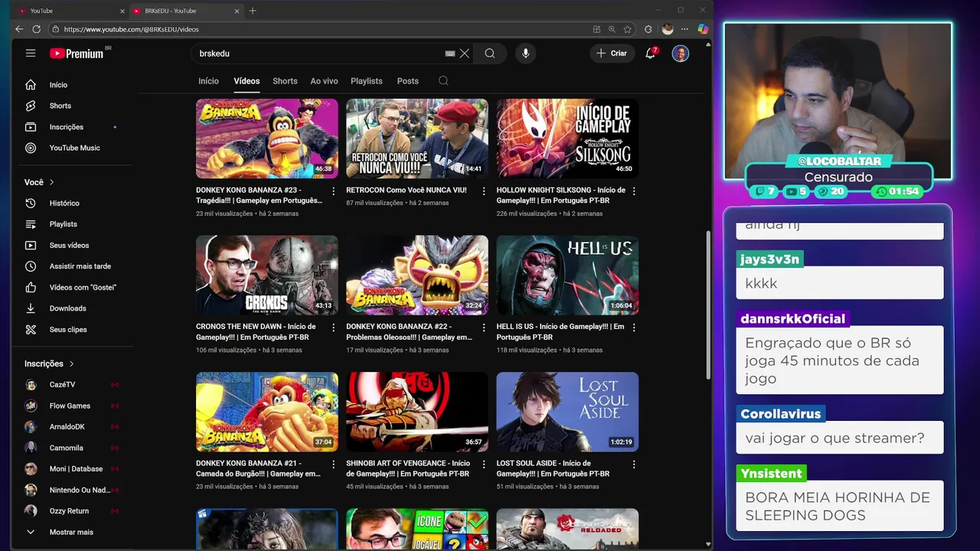Open options menu for Donkey Kong Bananza #22
Viewport: 980px width, 551px height.
point(483,328)
